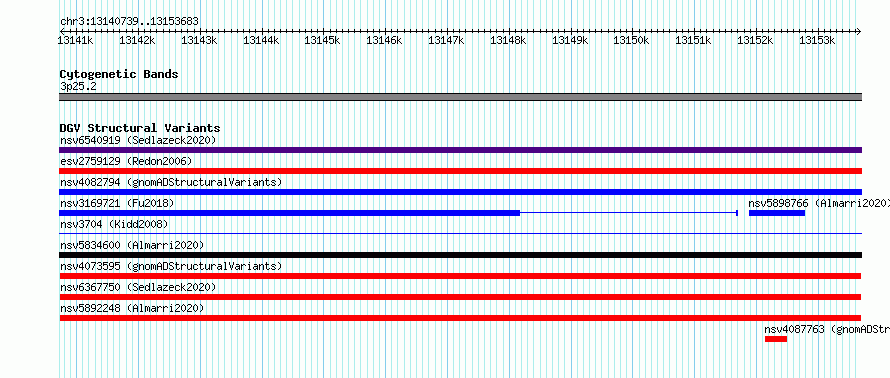Select the DGV Structural Variants track title
Screen dimensions: 890x378
click(x=140, y=128)
